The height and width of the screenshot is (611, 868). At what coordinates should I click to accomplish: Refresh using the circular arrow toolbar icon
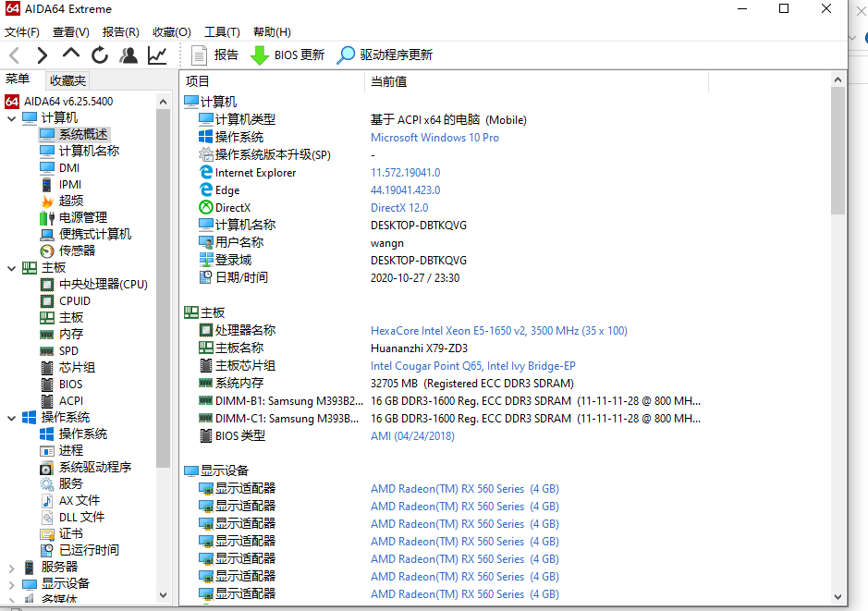[x=100, y=55]
